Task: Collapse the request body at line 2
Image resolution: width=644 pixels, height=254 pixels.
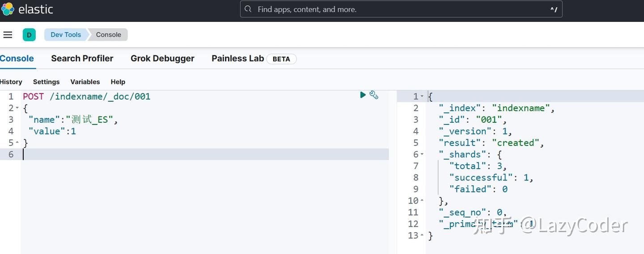Action: coord(17,108)
